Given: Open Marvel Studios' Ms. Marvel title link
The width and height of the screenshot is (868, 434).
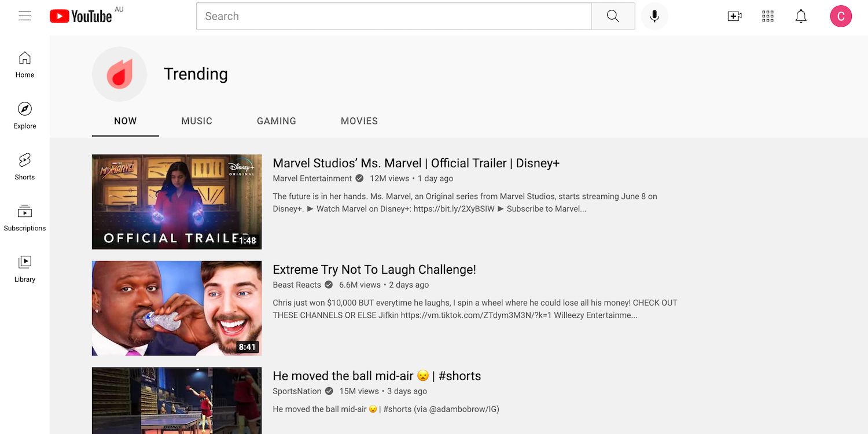Looking at the screenshot, I should click(416, 163).
